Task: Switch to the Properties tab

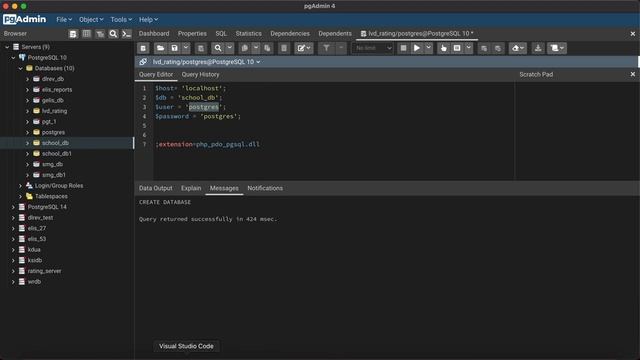Action: tap(192, 33)
